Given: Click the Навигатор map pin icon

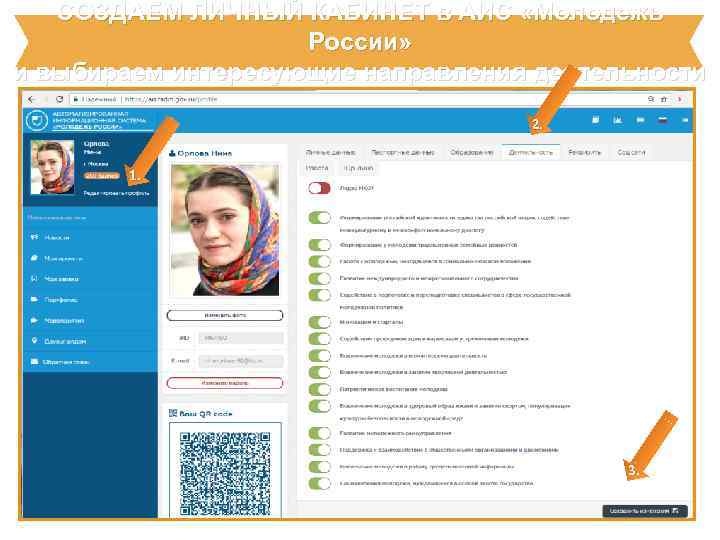Looking at the screenshot, I should (34, 341).
